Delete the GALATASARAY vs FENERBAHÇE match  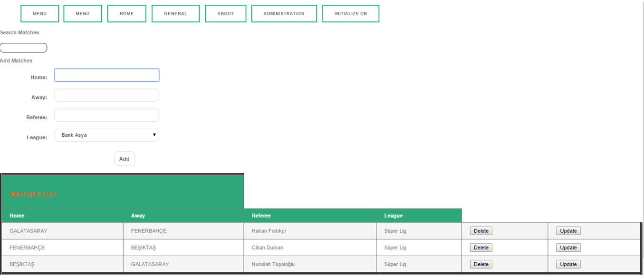tap(481, 231)
